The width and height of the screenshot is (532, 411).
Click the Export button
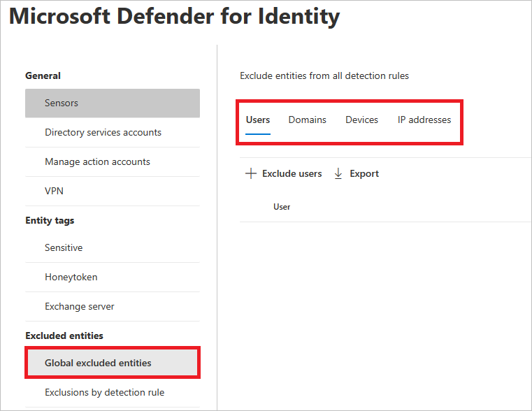(x=357, y=173)
